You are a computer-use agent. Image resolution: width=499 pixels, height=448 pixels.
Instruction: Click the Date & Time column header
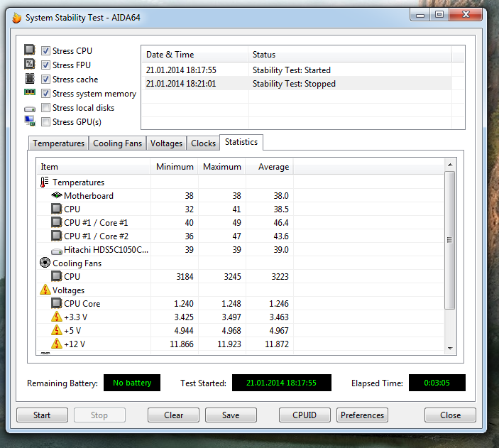click(x=194, y=55)
